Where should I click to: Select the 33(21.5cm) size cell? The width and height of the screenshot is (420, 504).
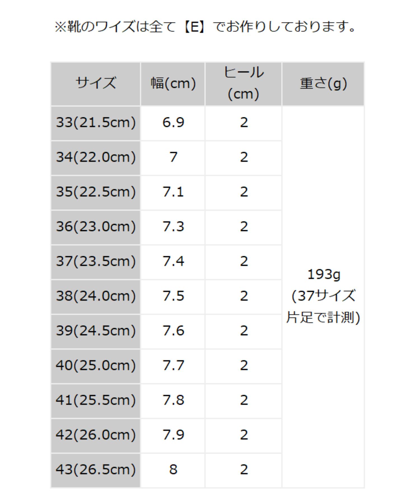point(95,123)
